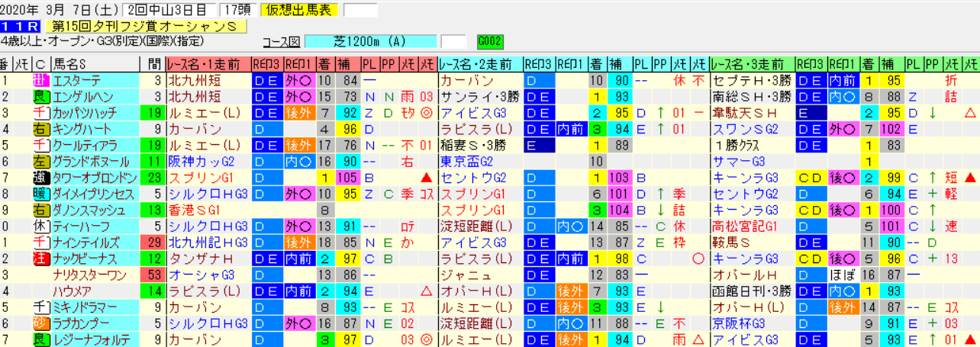Click the blue 11R race number button
Image resolution: width=980 pixels, height=347 pixels.
click(x=20, y=27)
